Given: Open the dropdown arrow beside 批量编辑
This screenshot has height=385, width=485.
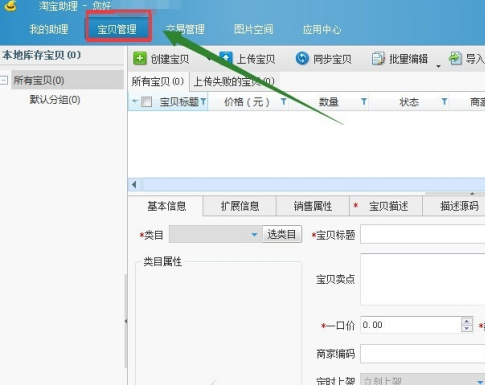Looking at the screenshot, I should point(439,66).
